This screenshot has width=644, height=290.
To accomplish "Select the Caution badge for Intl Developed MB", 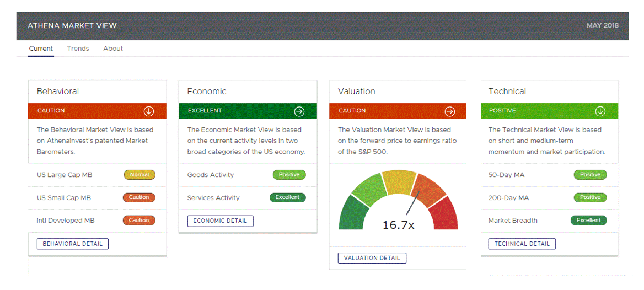I will point(139,221).
